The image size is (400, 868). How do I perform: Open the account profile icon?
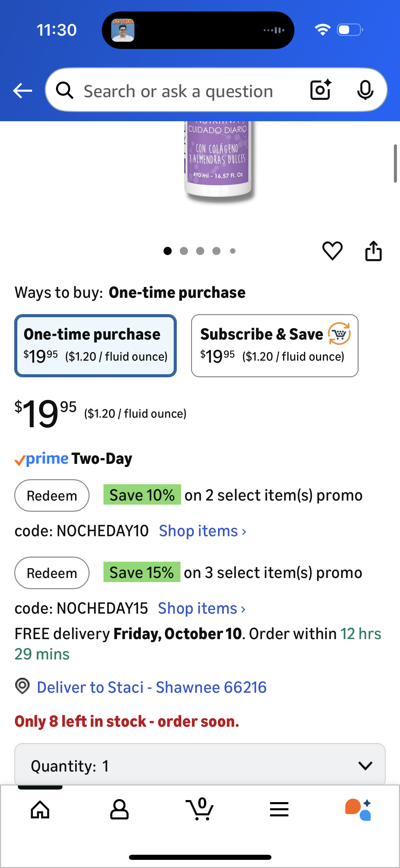(119, 810)
